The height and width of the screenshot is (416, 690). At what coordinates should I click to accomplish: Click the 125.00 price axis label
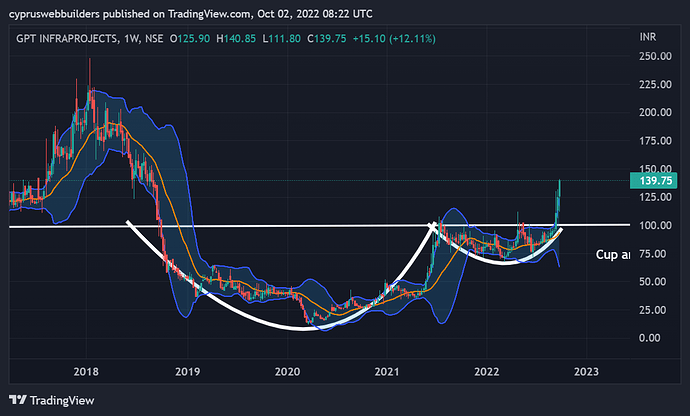click(x=655, y=197)
